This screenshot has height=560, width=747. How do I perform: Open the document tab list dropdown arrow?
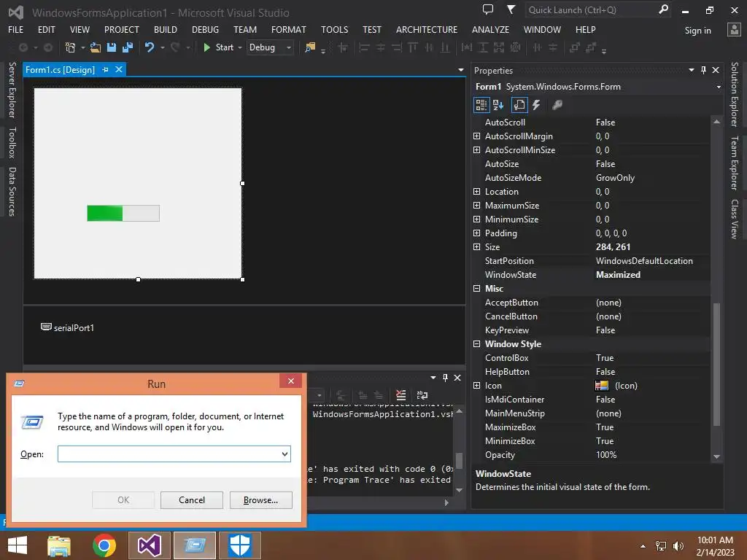(461, 70)
